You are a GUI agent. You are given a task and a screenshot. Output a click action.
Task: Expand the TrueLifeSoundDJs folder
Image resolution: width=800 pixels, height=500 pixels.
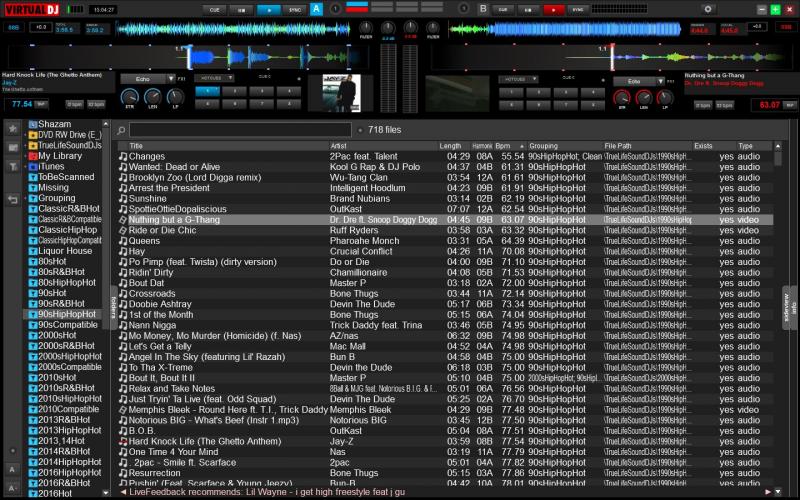click(26, 146)
